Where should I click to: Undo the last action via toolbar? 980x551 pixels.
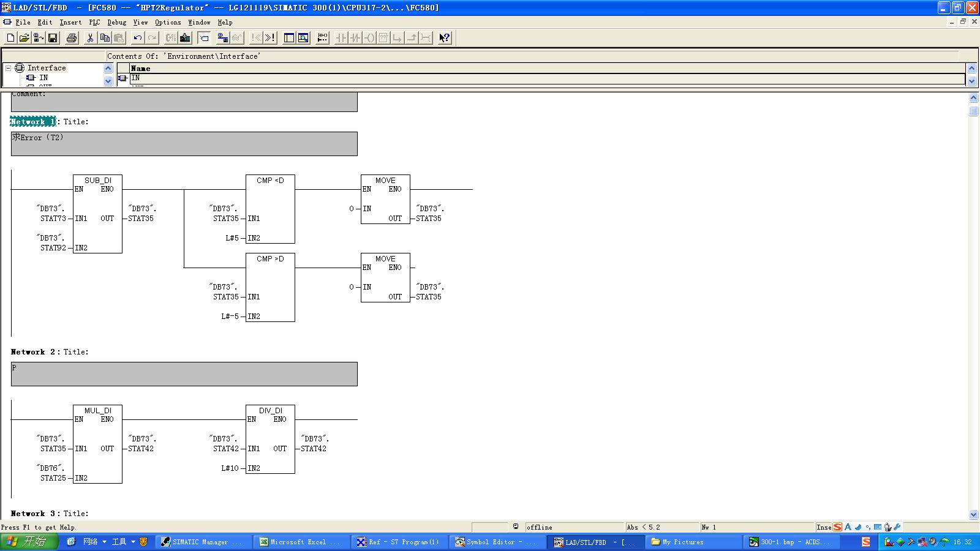tap(138, 38)
